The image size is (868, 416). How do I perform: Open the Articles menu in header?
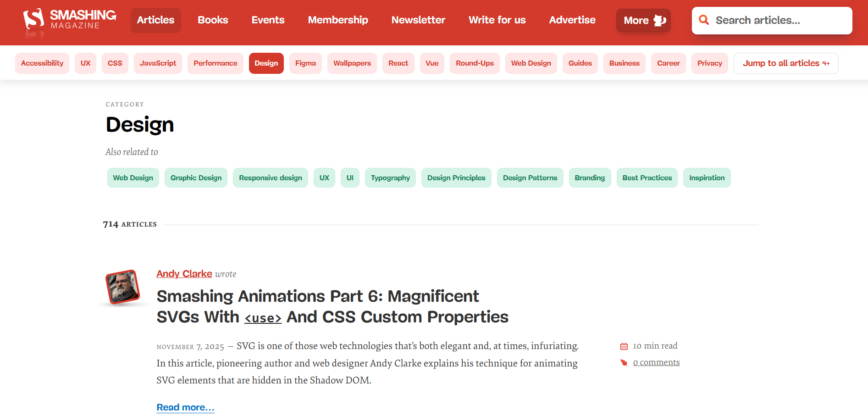click(x=155, y=20)
